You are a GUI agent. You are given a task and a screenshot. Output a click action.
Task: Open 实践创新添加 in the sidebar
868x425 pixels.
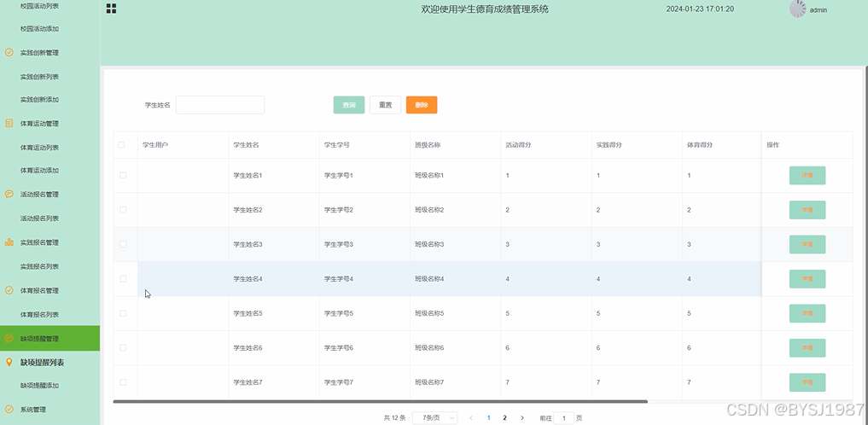pyautogui.click(x=39, y=100)
